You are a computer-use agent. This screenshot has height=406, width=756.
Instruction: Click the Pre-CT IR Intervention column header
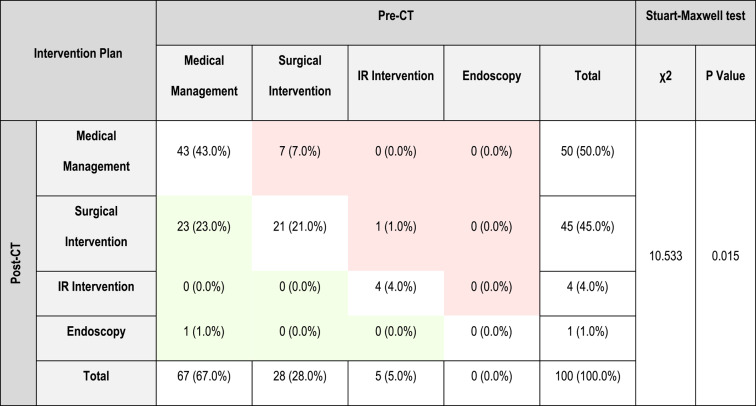tap(395, 76)
